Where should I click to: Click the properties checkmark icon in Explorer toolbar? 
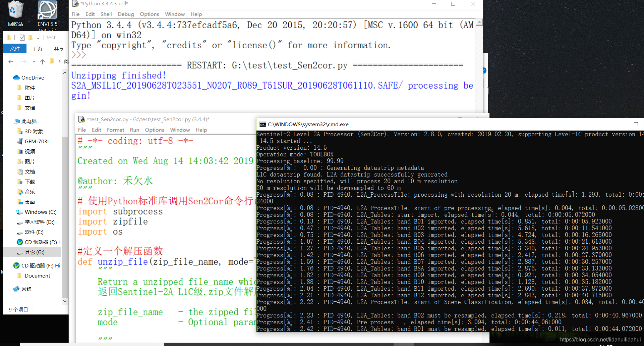coord(22,38)
